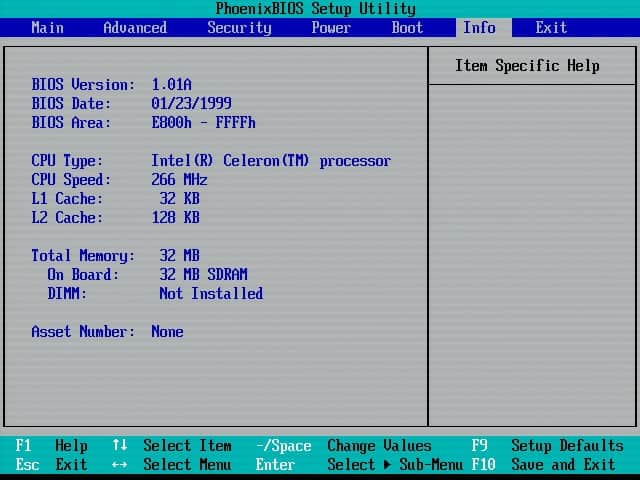Viewport: 640px width, 480px height.
Task: Select Intel(R) Celeron(TM) processor text
Action: click(x=271, y=161)
